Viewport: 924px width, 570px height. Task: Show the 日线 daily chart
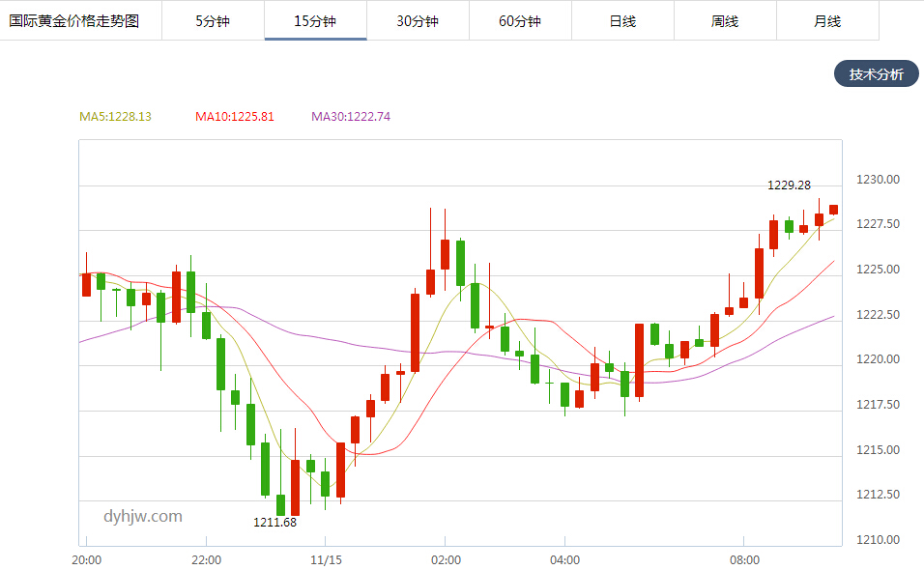(x=622, y=20)
